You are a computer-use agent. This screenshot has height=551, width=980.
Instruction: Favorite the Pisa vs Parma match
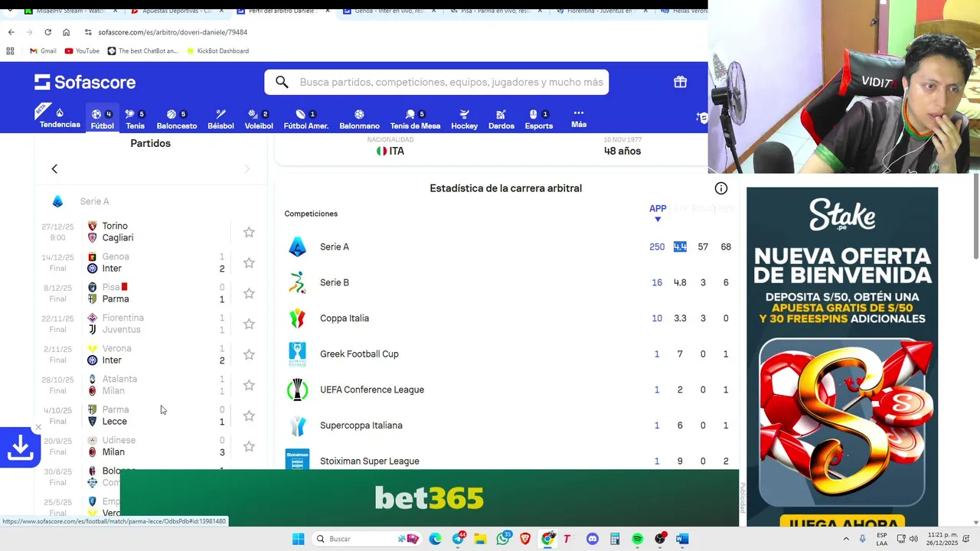(249, 293)
